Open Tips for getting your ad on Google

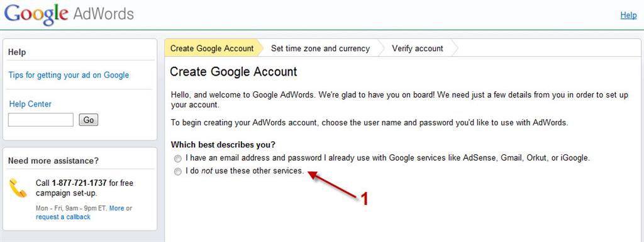tap(69, 75)
